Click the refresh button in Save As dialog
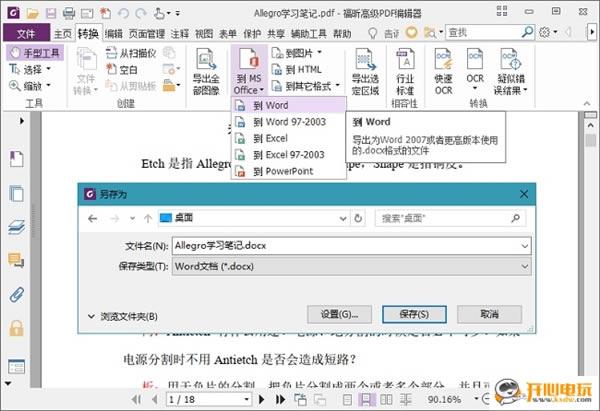 [x=358, y=219]
